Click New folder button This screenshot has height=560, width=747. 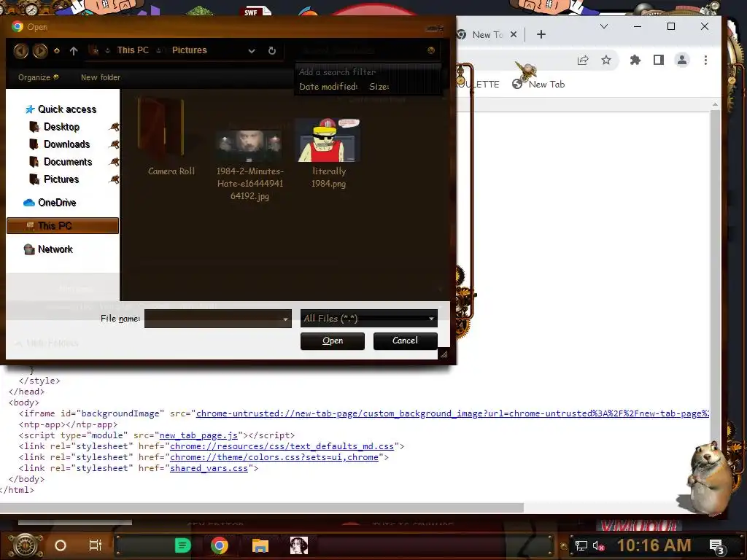pyautogui.click(x=101, y=77)
